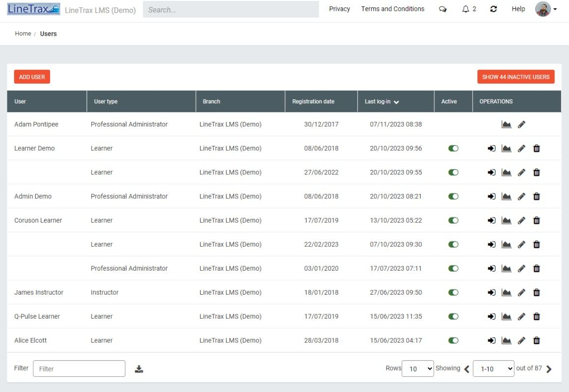Toggle Q-Pulse Learner's Active switch
This screenshot has height=392, width=569.
(x=453, y=316)
